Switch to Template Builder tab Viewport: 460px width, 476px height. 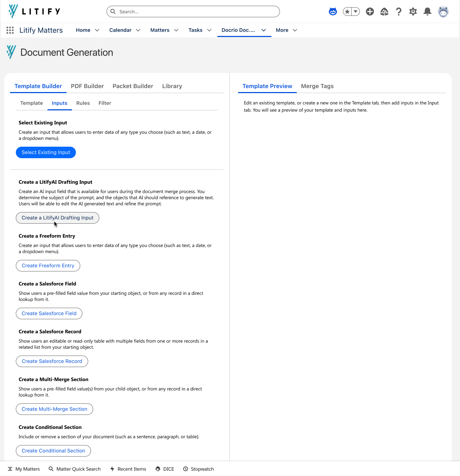[x=38, y=86]
